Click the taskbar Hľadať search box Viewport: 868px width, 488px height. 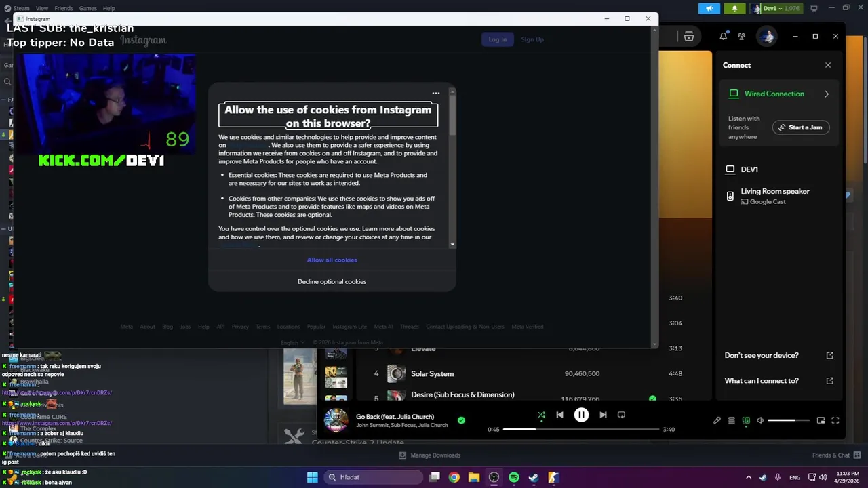click(x=373, y=477)
